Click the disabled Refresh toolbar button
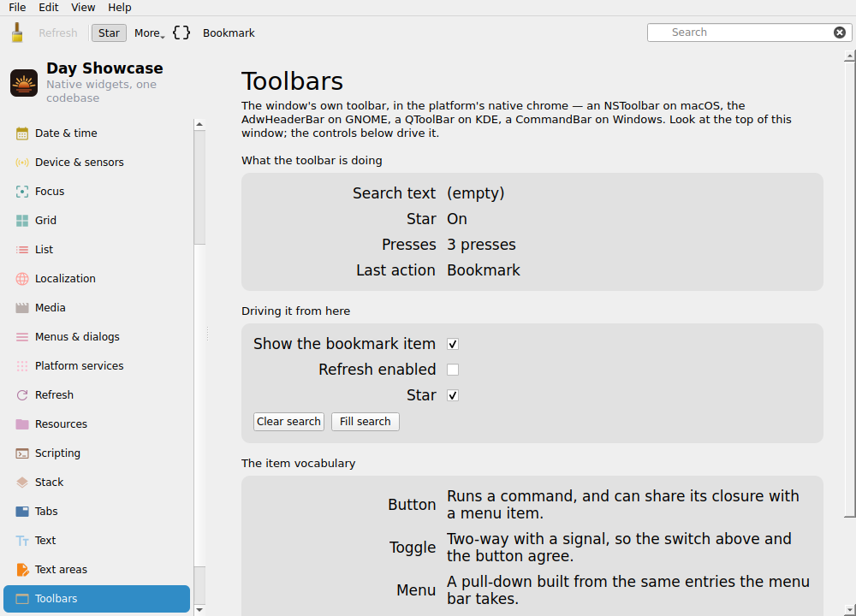This screenshot has height=616, width=856. [58, 33]
